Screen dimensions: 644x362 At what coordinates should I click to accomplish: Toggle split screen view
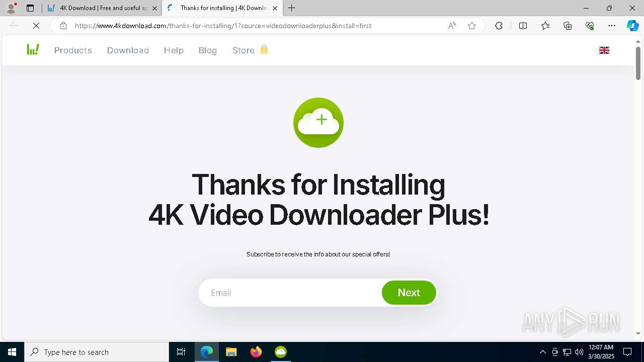coord(523,26)
